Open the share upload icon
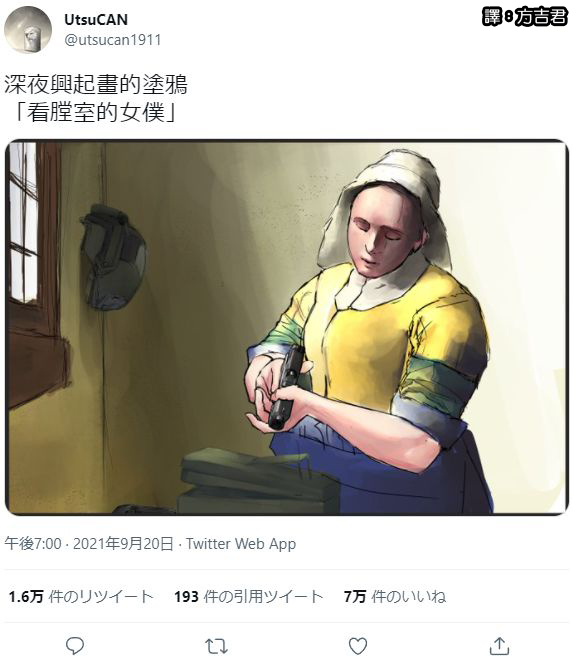Screen dimensions: 573x662 coord(499,646)
